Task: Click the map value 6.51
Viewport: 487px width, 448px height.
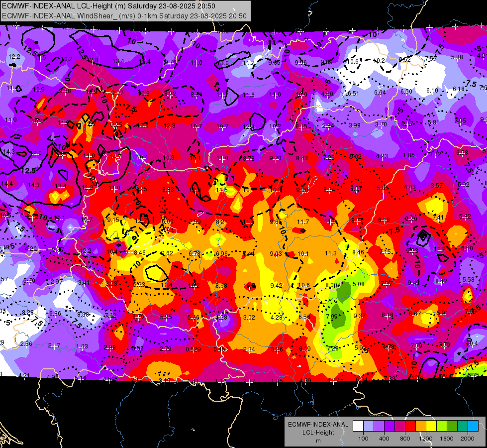Action: (x=354, y=93)
